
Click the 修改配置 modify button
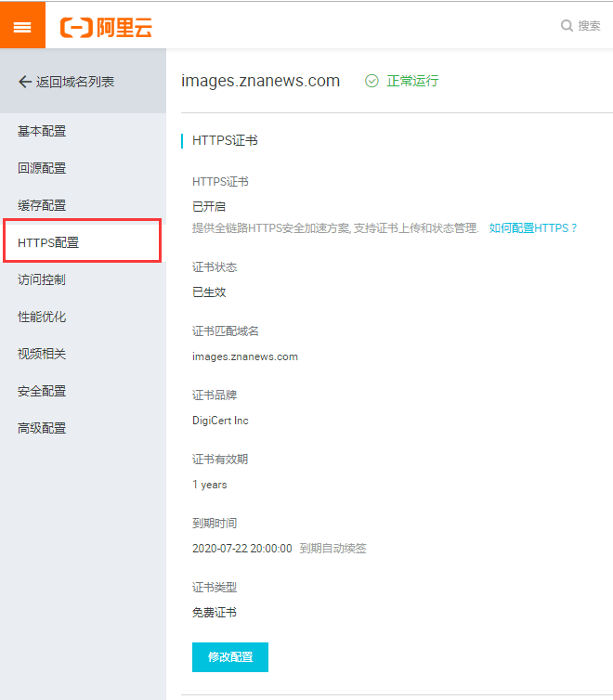229,656
